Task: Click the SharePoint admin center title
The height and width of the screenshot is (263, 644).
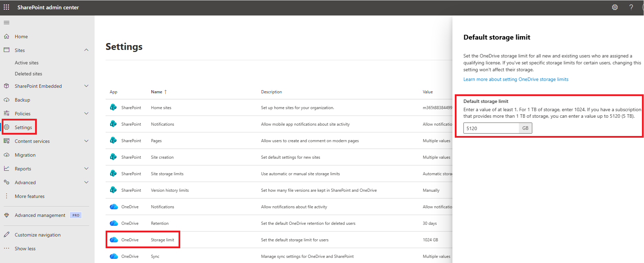Action: (48, 7)
